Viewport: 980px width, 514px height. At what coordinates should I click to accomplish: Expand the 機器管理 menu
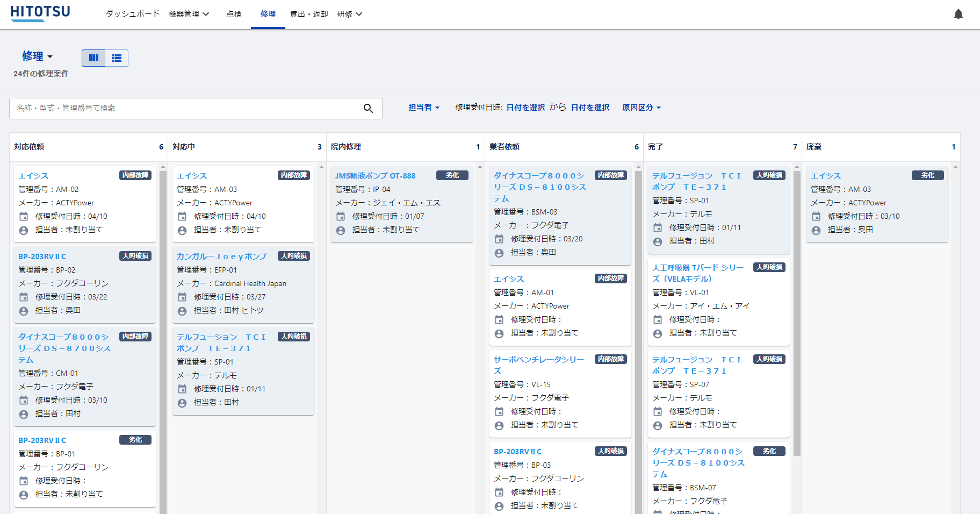(189, 14)
